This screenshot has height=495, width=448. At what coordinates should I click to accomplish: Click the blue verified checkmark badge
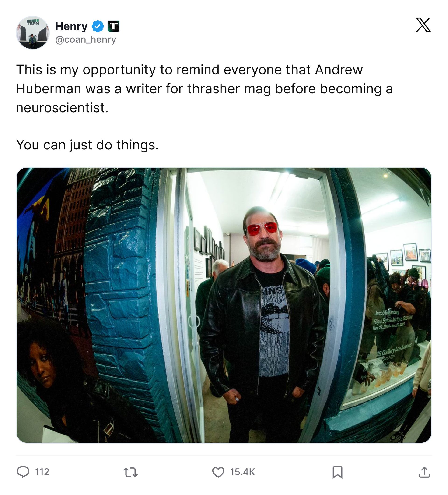98,26
